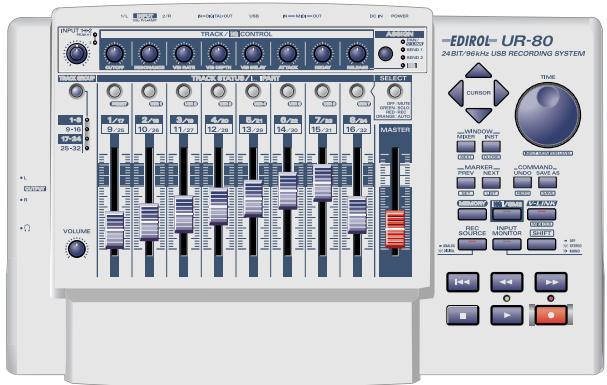Click the large TIME jog dial

click(x=548, y=115)
